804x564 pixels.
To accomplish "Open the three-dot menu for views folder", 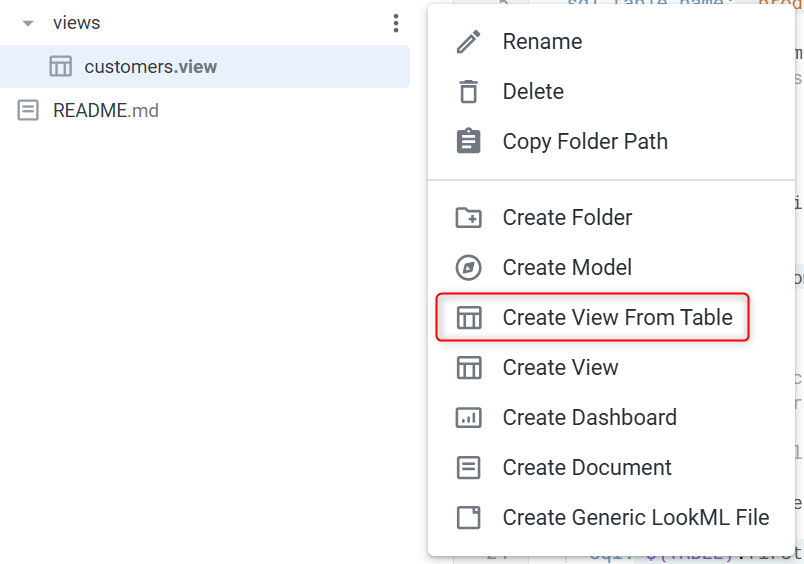I will [396, 23].
